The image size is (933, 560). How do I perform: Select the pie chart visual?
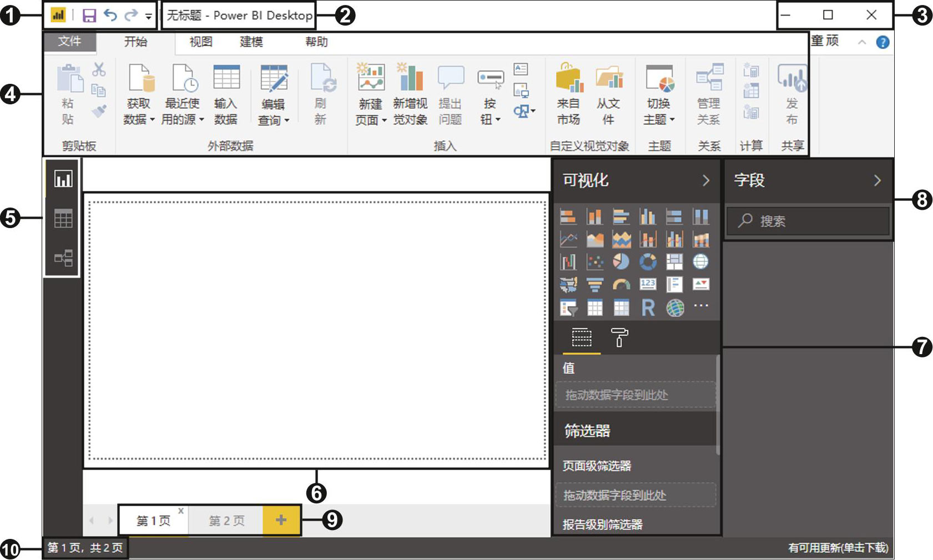coord(621,261)
